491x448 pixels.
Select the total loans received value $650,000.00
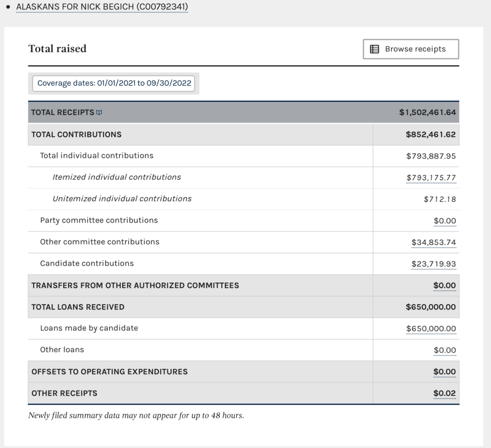(x=431, y=307)
